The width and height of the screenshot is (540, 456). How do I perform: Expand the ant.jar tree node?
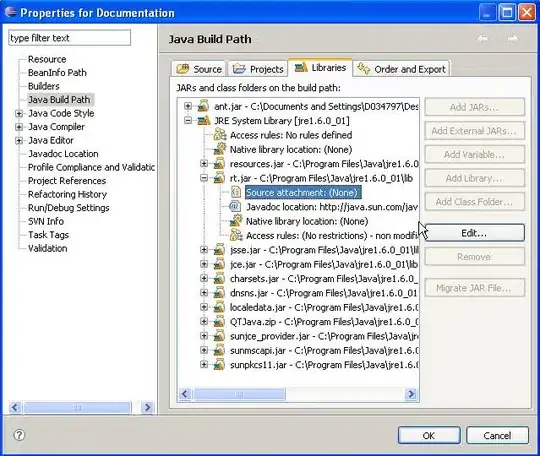click(x=188, y=106)
